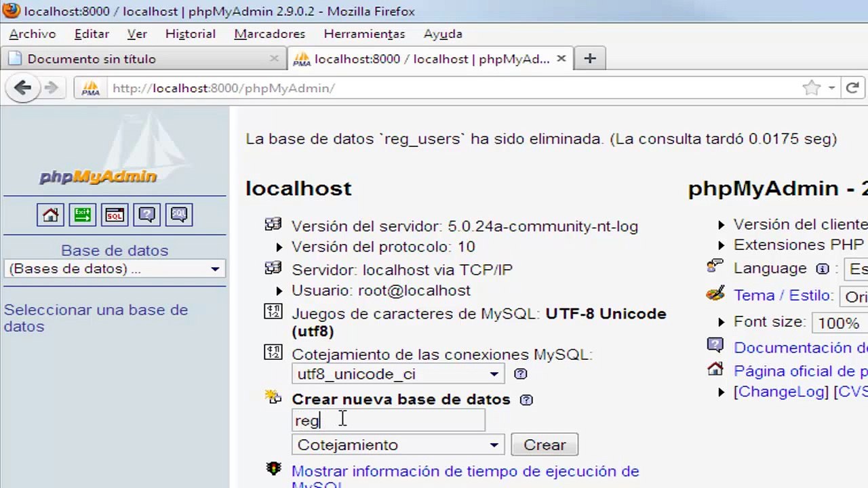
Task: Open the Tema / Estilo theme dropdown
Action: 854,297
